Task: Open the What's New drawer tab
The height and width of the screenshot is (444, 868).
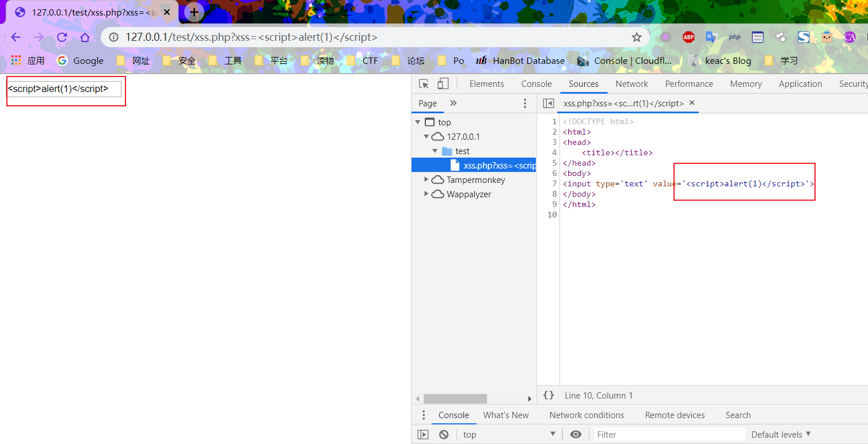Action: 506,415
